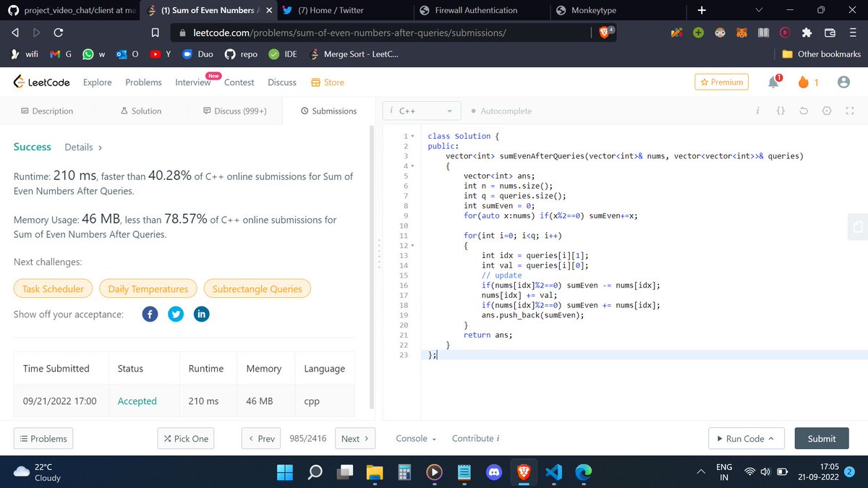
Task: Open new browser tab with plus
Action: click(x=700, y=10)
